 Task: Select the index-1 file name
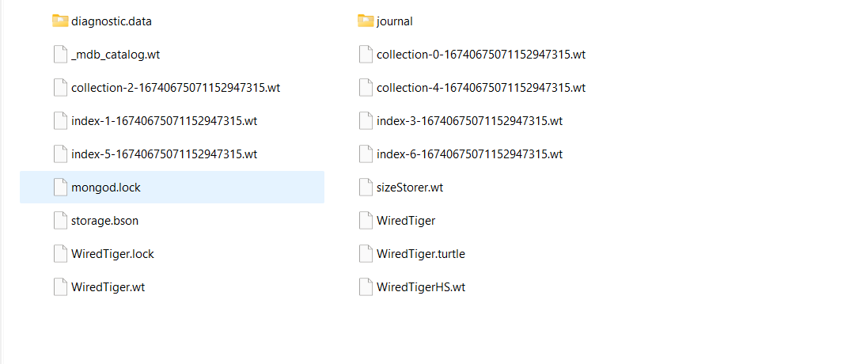tap(164, 121)
